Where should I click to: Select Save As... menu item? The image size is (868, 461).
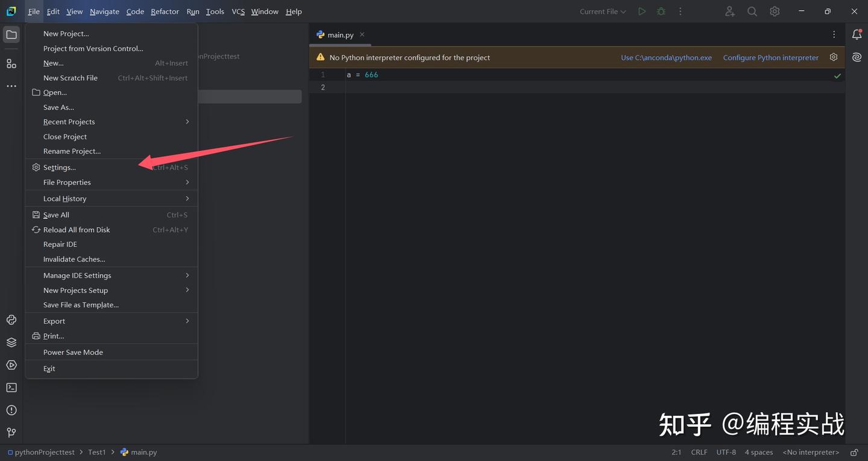112,107
